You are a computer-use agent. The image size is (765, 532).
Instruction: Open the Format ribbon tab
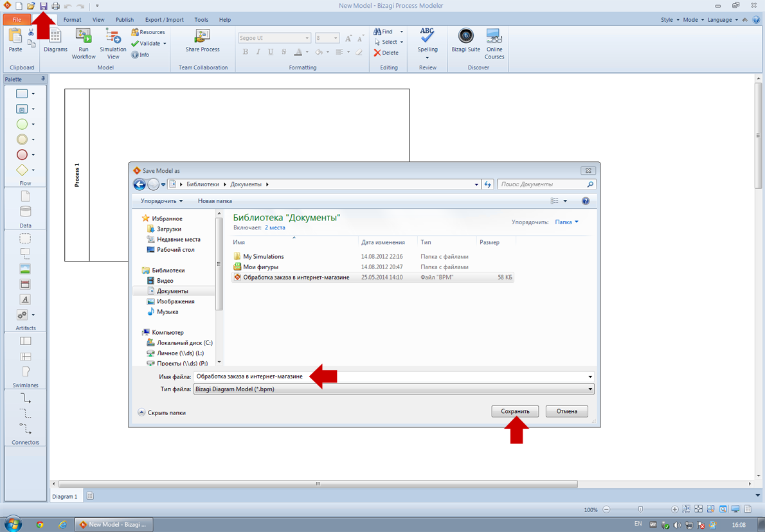72,20
